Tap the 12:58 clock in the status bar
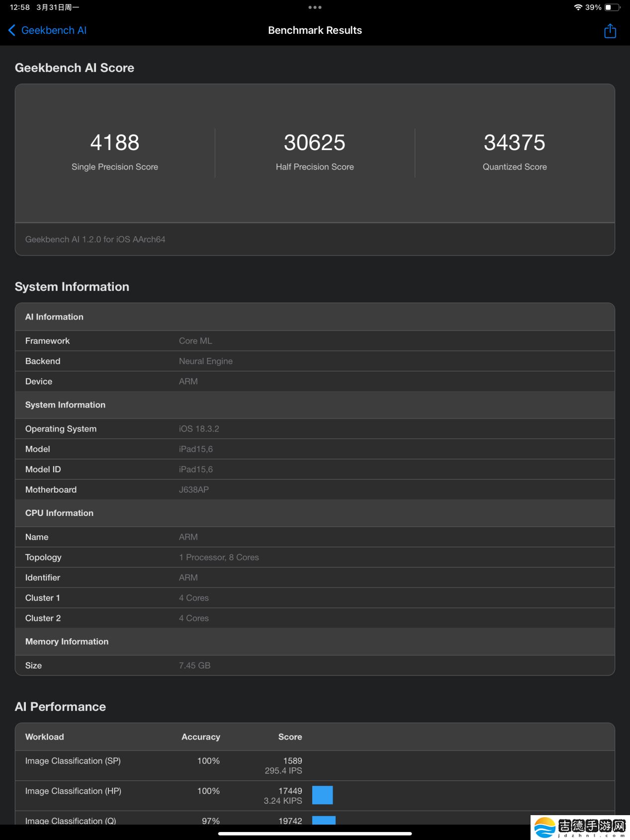 pyautogui.click(x=20, y=7)
